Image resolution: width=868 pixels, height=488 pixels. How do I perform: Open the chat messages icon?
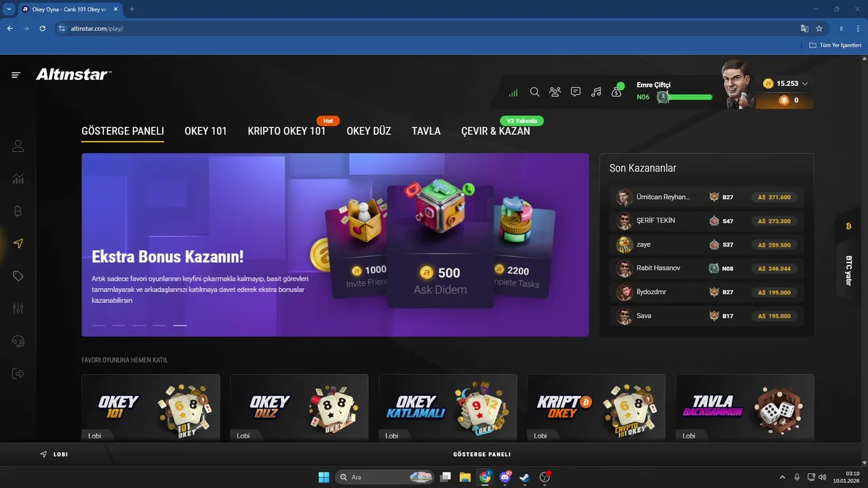pyautogui.click(x=576, y=92)
